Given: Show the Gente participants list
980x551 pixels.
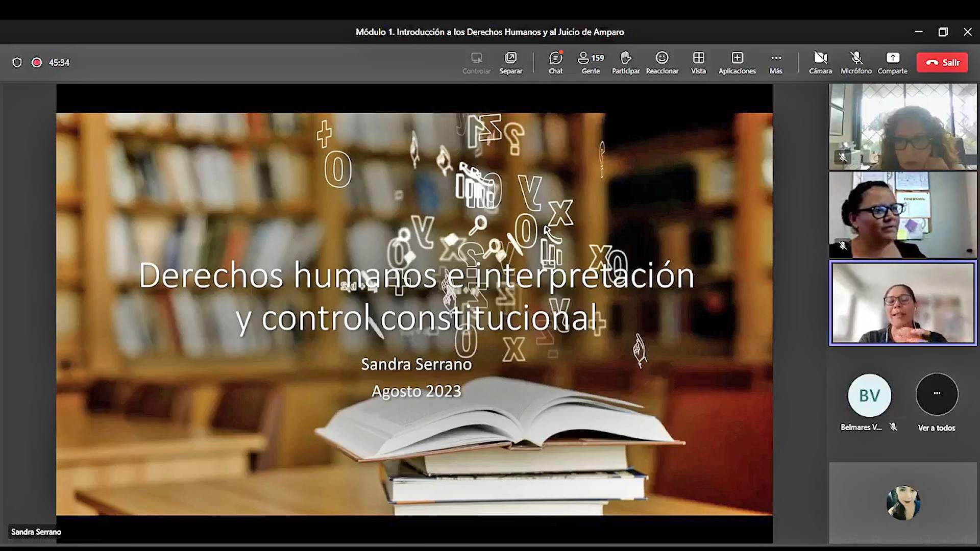Looking at the screenshot, I should (x=591, y=63).
